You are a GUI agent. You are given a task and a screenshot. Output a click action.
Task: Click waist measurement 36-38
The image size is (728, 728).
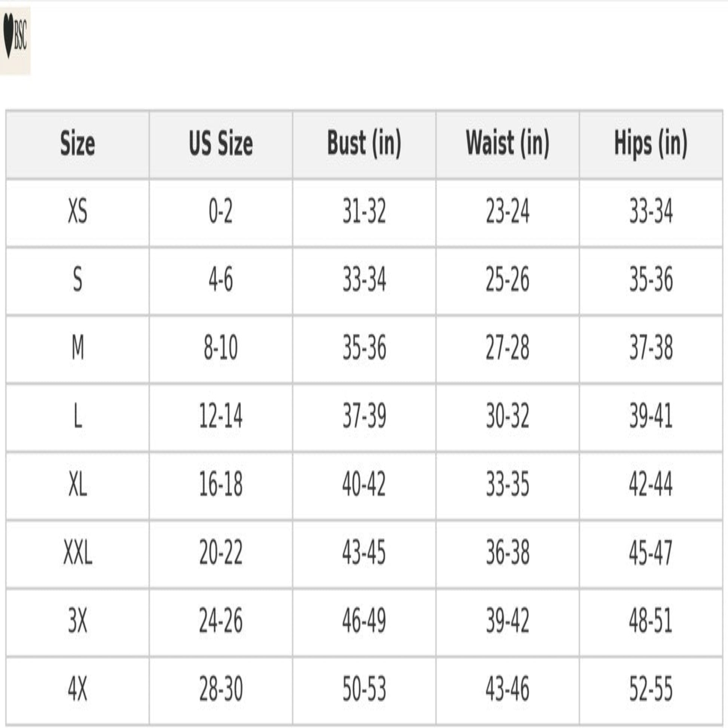coord(508,553)
